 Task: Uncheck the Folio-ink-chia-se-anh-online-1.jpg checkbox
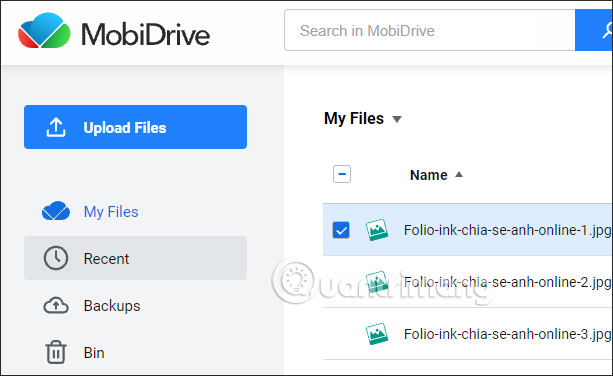[x=341, y=230]
